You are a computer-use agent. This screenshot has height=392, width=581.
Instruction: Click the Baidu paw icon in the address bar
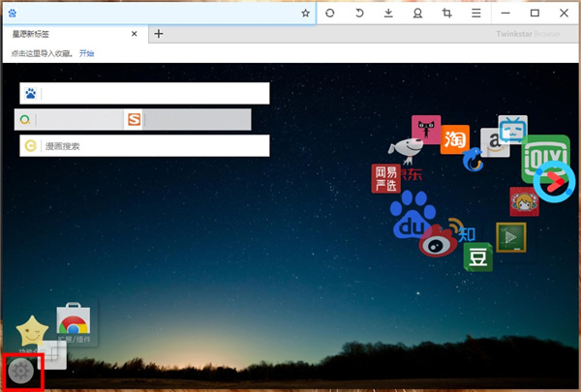[13, 14]
